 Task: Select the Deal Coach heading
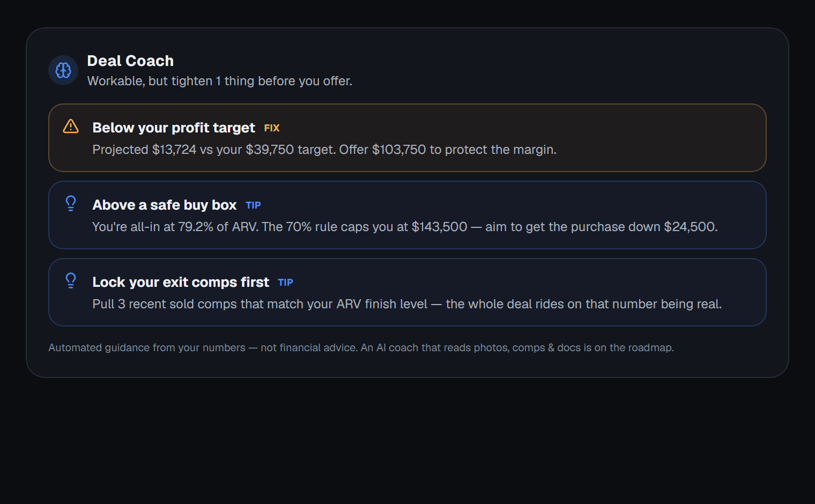click(130, 61)
